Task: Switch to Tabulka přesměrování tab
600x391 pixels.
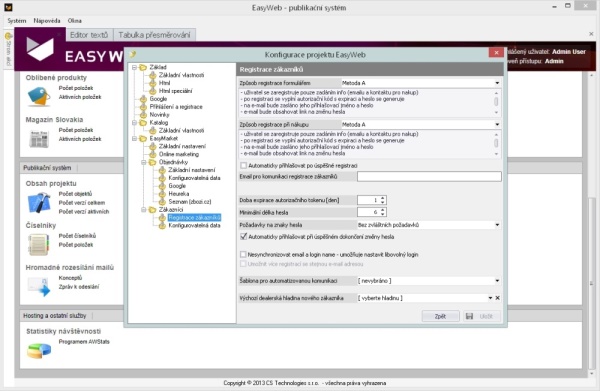Action: pyautogui.click(x=154, y=35)
